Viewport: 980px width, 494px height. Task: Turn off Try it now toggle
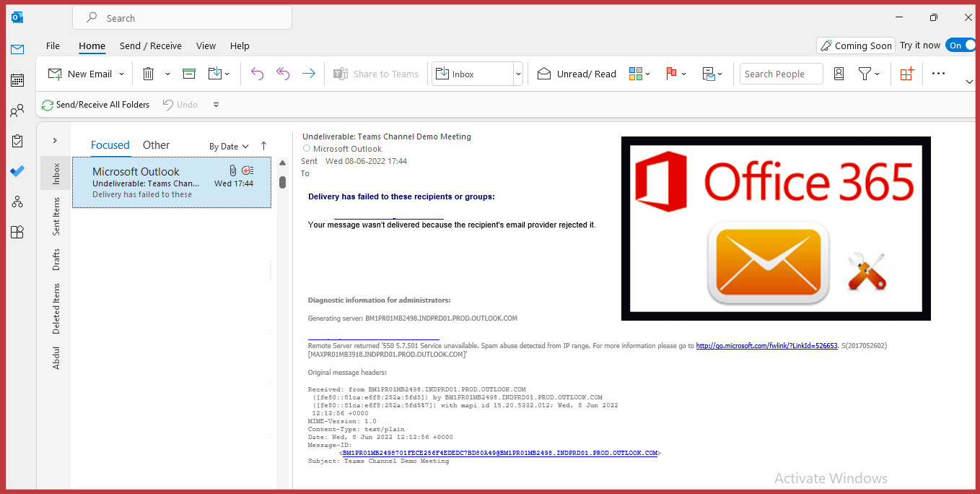coord(961,45)
